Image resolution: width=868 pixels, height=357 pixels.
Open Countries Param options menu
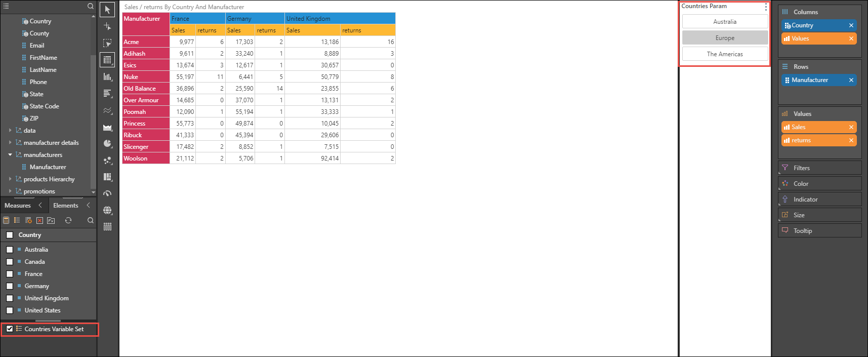(766, 7)
